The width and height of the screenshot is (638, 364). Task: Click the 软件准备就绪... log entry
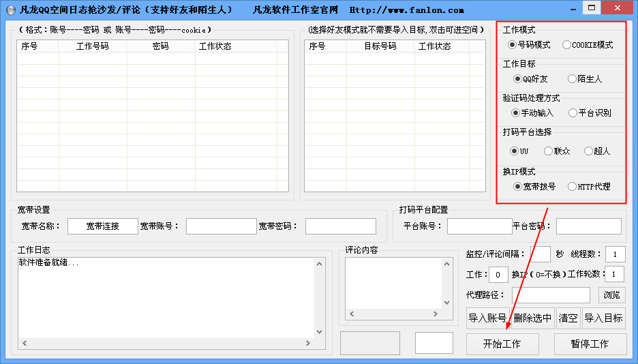49,262
